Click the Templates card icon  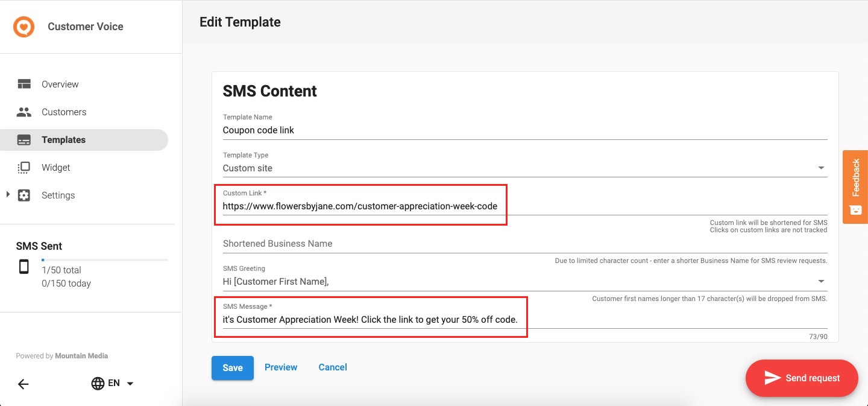point(24,140)
